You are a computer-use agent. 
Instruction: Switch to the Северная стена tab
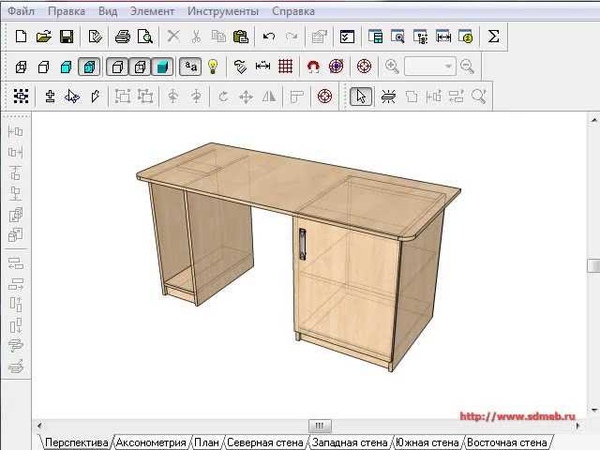tap(265, 442)
